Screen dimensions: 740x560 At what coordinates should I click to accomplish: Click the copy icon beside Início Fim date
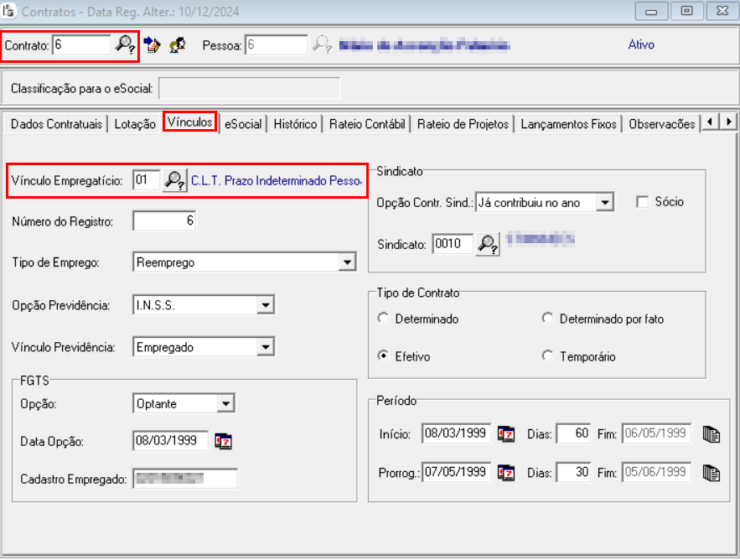pos(711,434)
